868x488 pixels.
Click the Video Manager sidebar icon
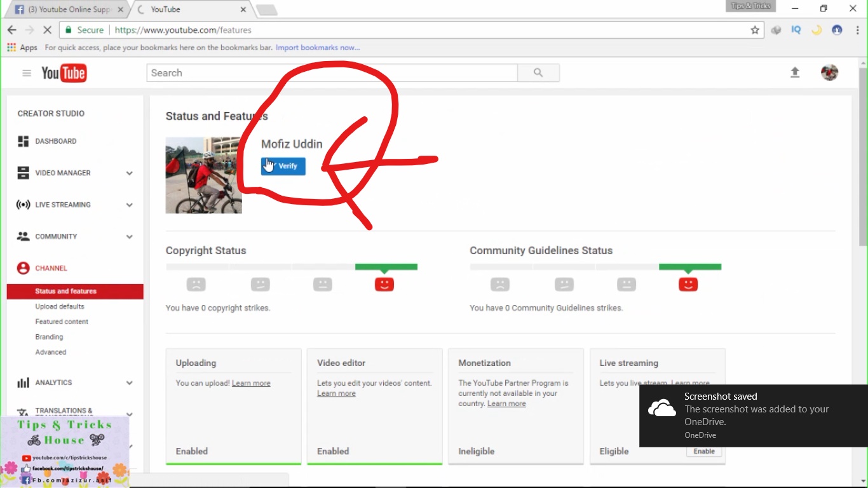[23, 173]
